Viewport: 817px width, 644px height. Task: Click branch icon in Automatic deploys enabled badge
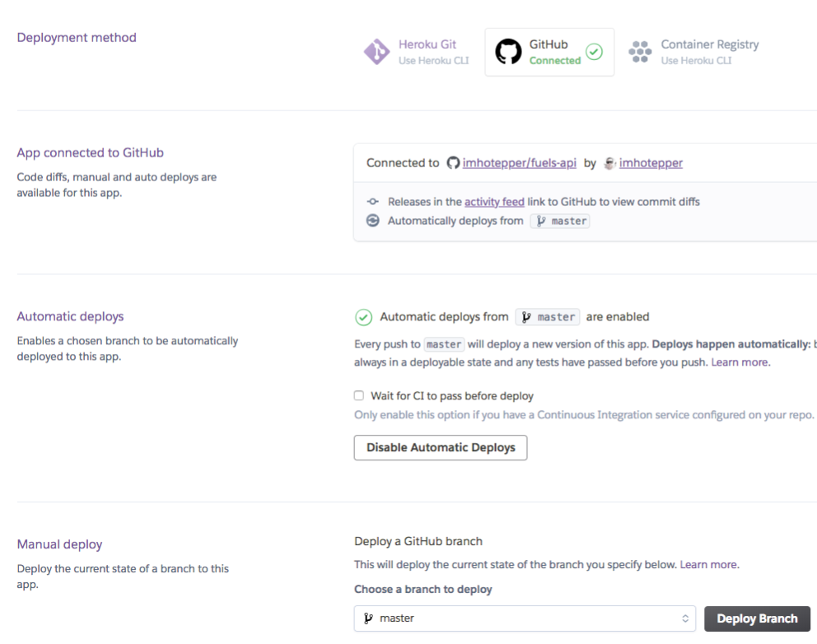pos(527,317)
